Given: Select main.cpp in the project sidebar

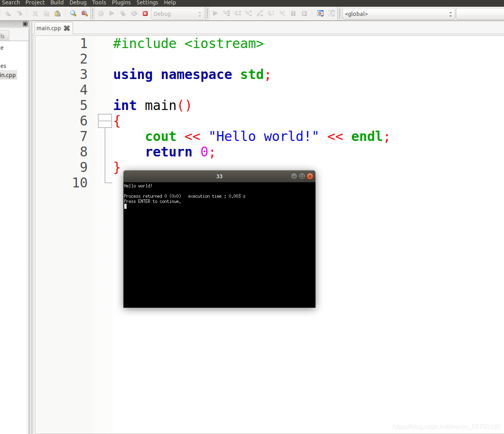Looking at the screenshot, I should pos(8,75).
